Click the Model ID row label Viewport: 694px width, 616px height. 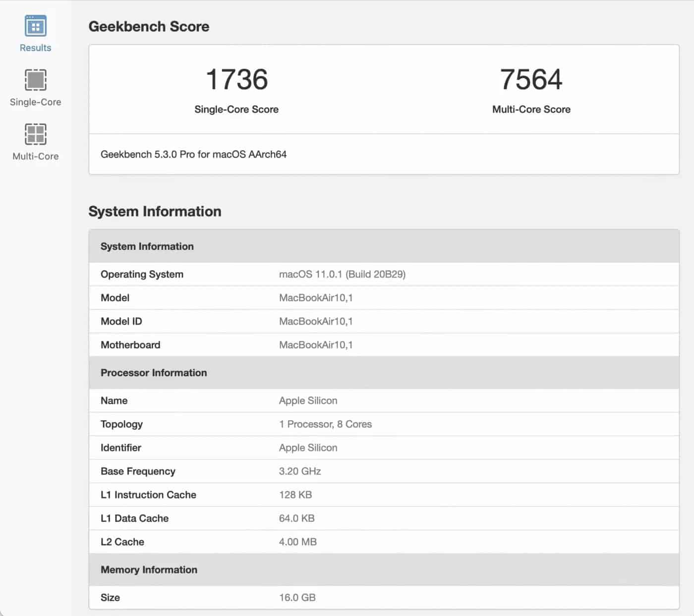121,321
